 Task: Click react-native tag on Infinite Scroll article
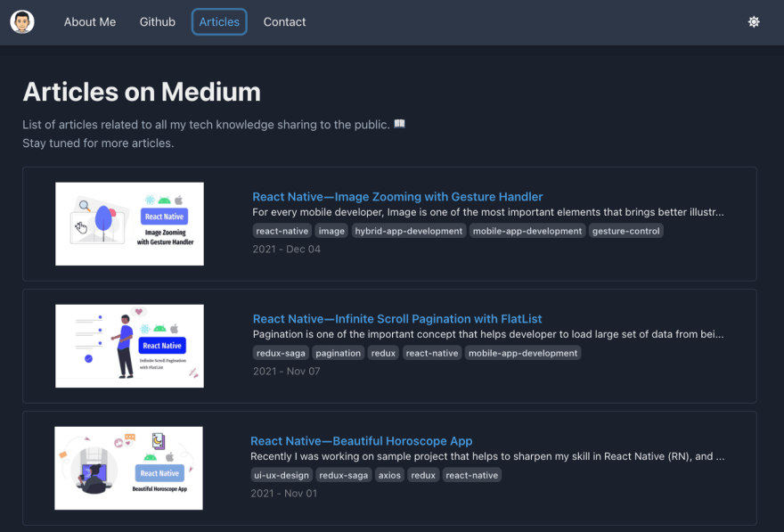point(432,353)
